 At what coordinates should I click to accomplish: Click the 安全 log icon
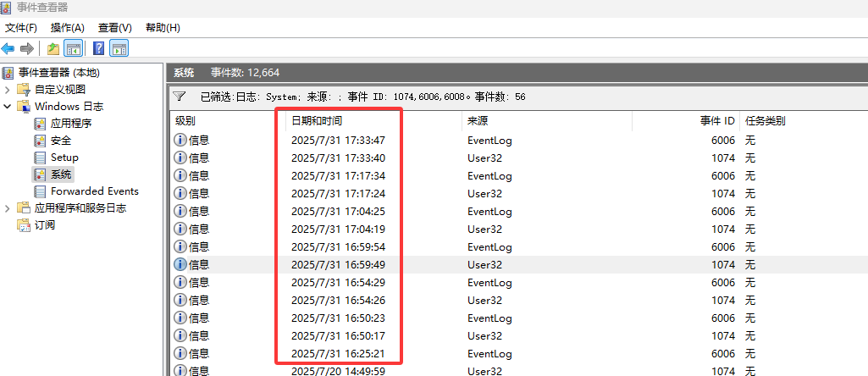[40, 141]
